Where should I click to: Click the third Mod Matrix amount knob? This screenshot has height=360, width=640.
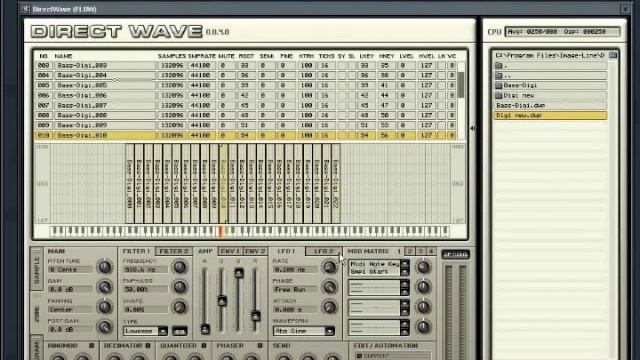tap(423, 307)
